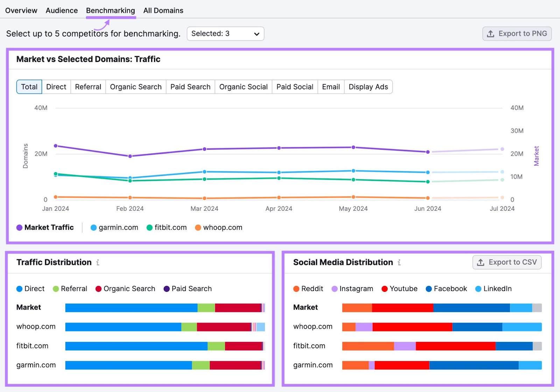Click the Market Traffic point at Jan 2024
Viewport: 560px width, 392px height.
pyautogui.click(x=56, y=146)
